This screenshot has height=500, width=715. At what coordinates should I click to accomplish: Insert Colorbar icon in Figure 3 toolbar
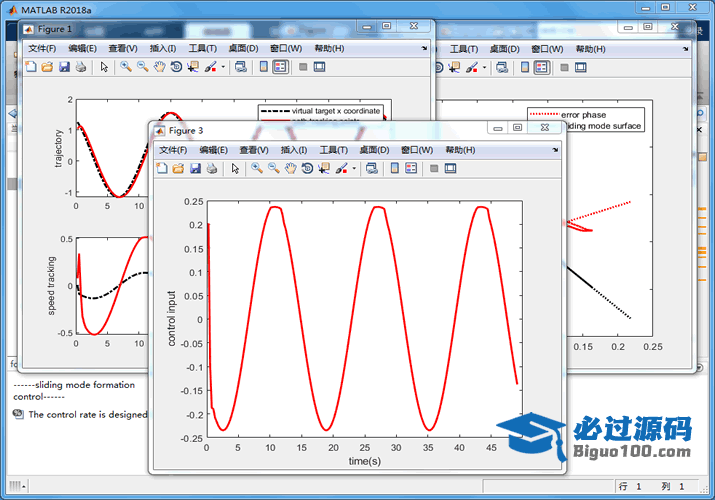click(x=394, y=169)
